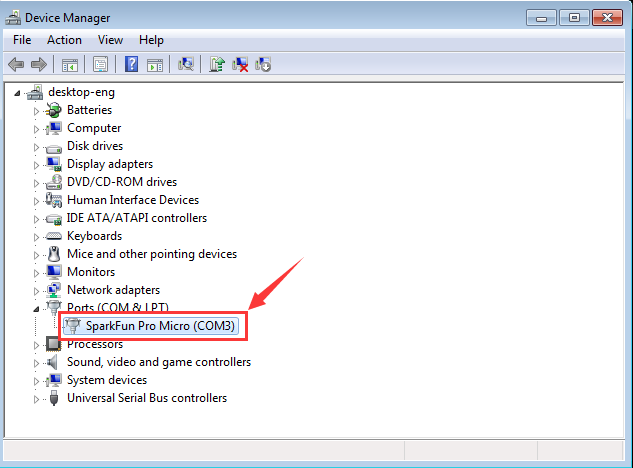This screenshot has height=468, width=633.
Task: Expand the Batteries category
Action: click(x=37, y=110)
